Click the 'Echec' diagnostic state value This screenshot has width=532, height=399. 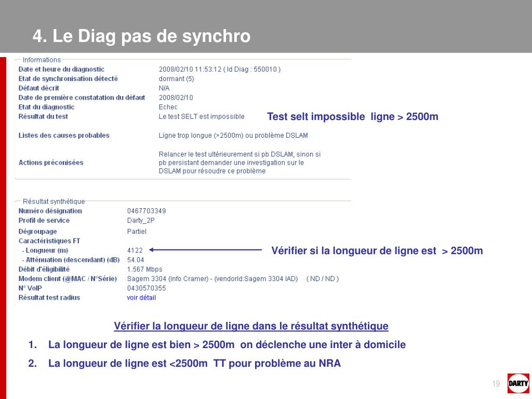[x=168, y=107]
